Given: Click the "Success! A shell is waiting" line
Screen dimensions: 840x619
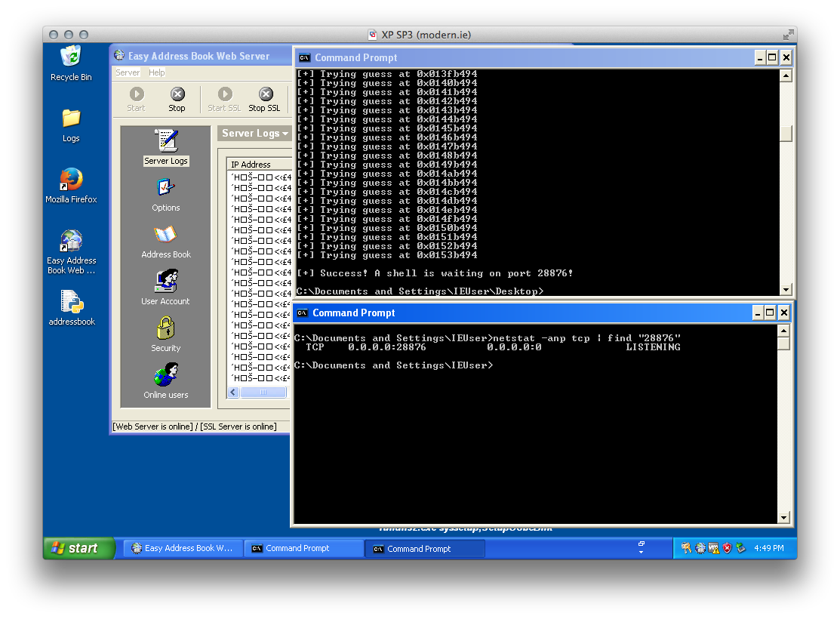Looking at the screenshot, I should click(x=435, y=273).
